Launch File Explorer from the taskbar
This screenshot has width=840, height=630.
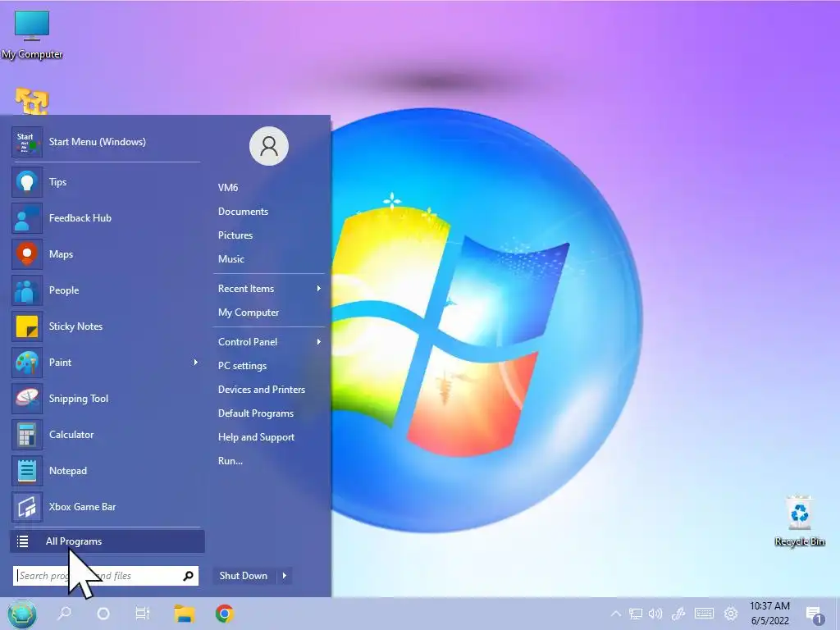(x=185, y=614)
